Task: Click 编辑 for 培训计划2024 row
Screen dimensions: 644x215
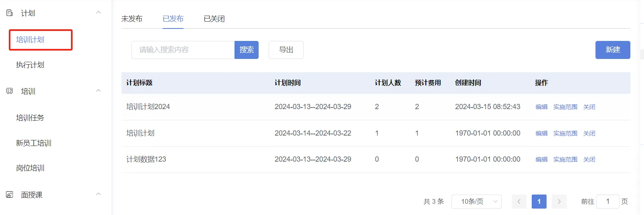Action: [541, 107]
